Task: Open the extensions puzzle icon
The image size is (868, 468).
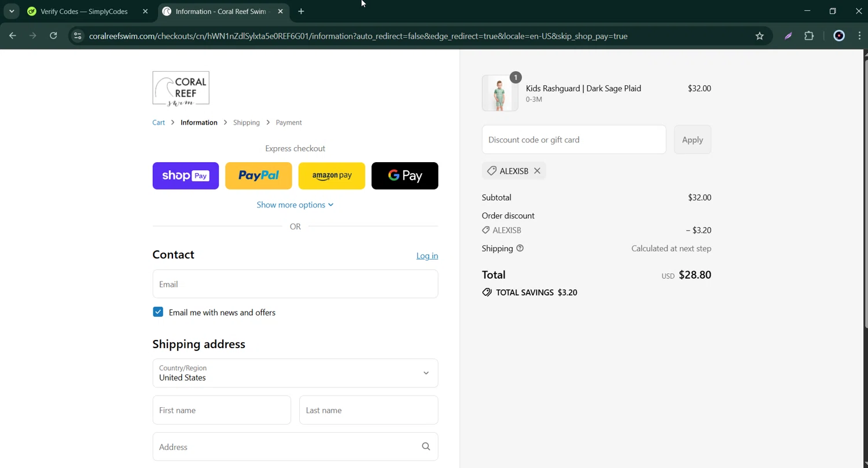Action: click(x=809, y=36)
